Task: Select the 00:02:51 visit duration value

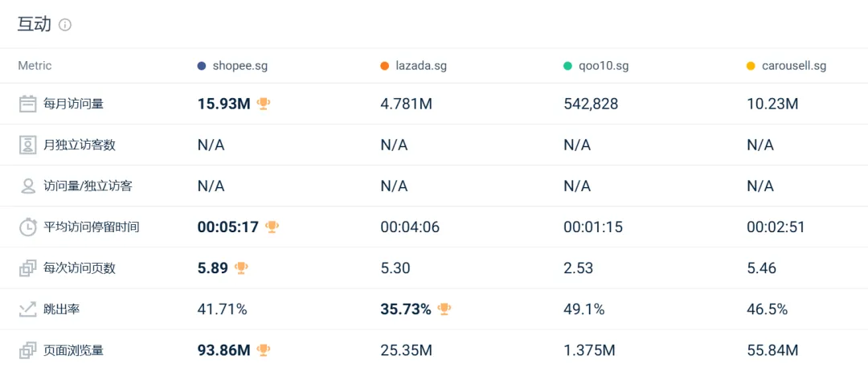Action: (x=776, y=227)
